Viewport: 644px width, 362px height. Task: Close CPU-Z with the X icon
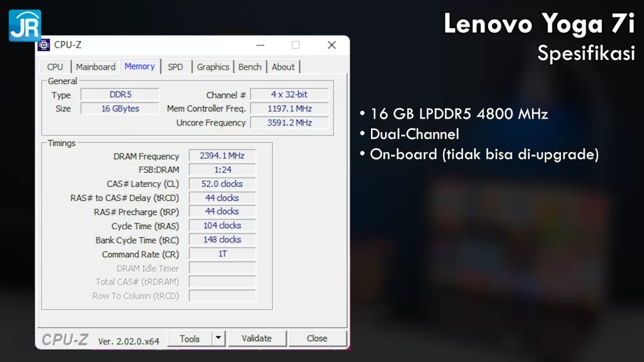click(x=332, y=45)
